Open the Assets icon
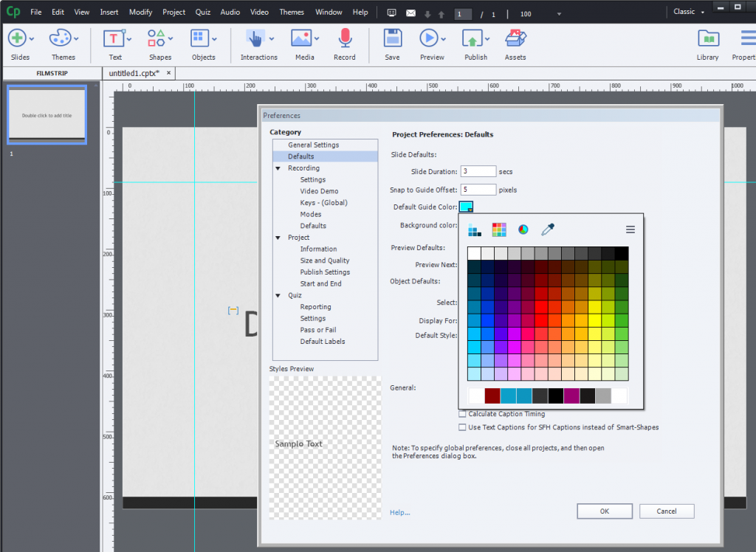The width and height of the screenshot is (756, 552). pyautogui.click(x=515, y=38)
